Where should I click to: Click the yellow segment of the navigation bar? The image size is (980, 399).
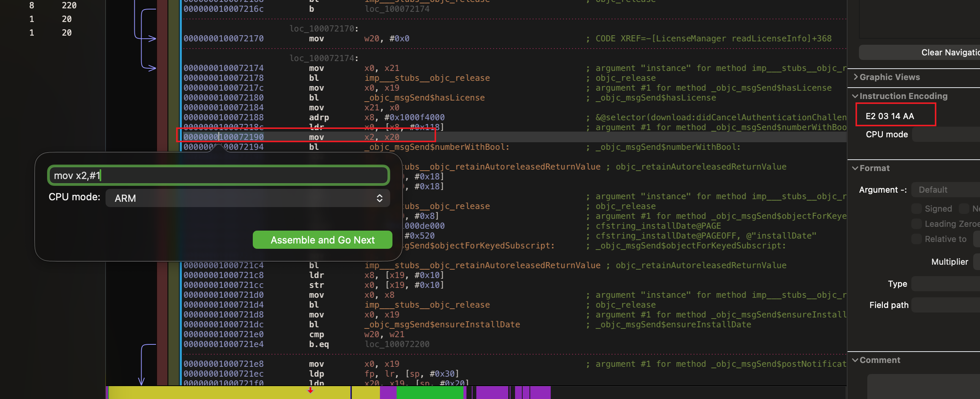[229, 393]
